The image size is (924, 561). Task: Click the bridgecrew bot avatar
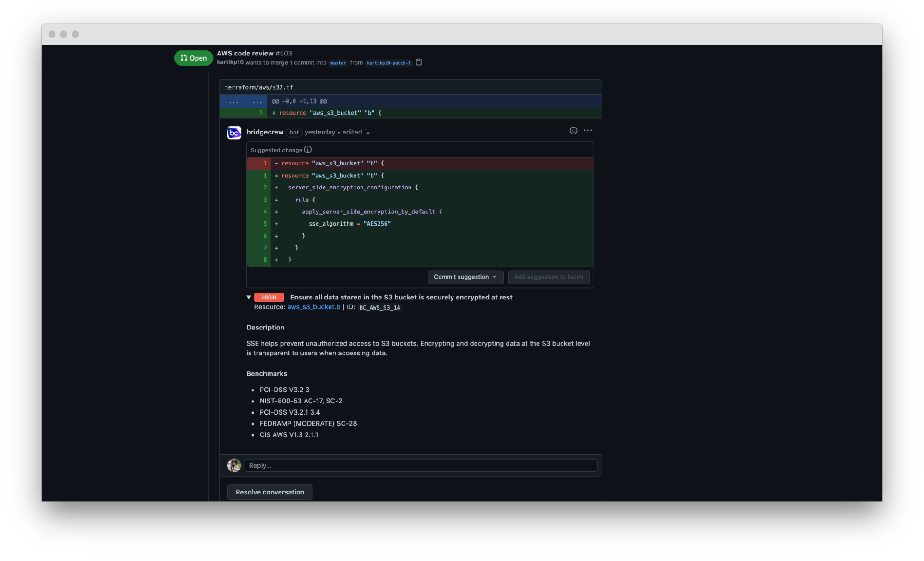coord(234,133)
